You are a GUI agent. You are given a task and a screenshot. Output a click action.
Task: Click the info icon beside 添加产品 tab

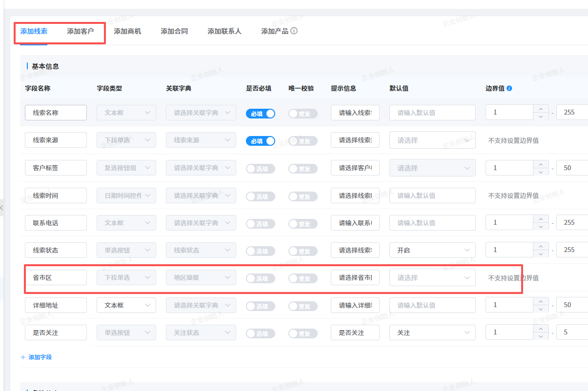point(294,31)
